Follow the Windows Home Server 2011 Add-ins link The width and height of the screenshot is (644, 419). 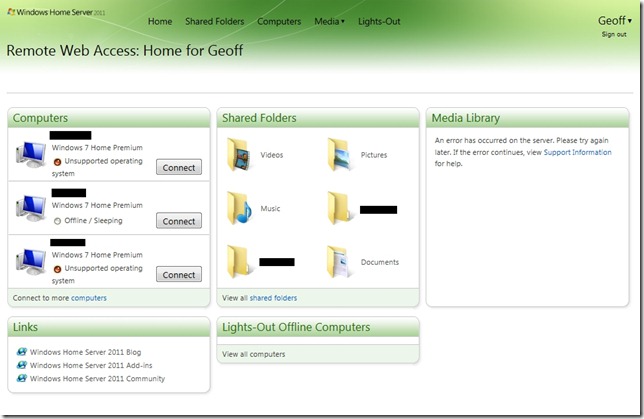92,365
